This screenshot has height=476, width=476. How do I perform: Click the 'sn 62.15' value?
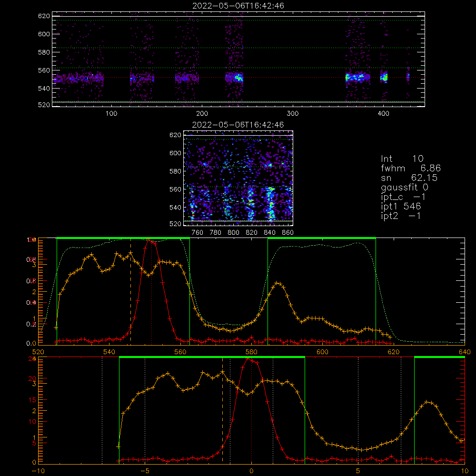pos(409,178)
